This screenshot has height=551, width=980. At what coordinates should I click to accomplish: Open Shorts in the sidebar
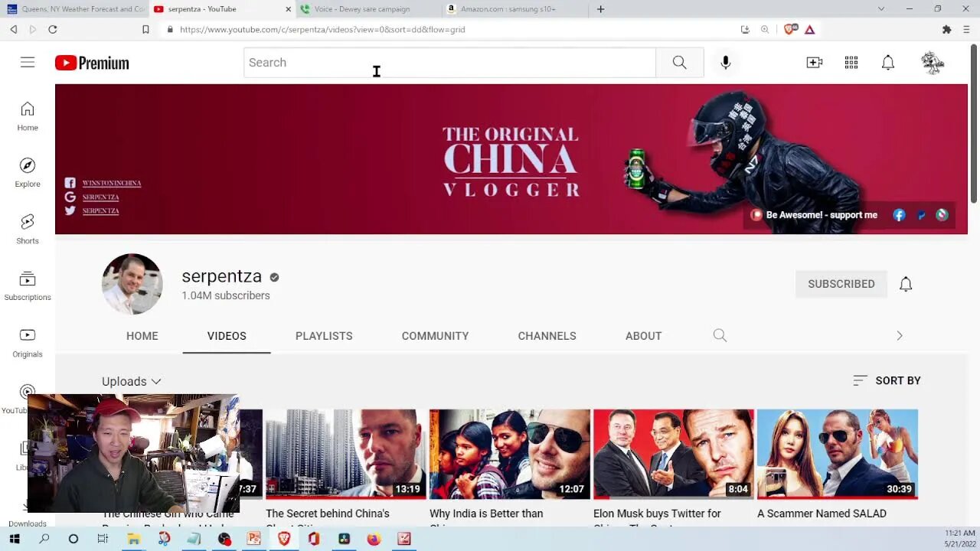click(x=28, y=230)
